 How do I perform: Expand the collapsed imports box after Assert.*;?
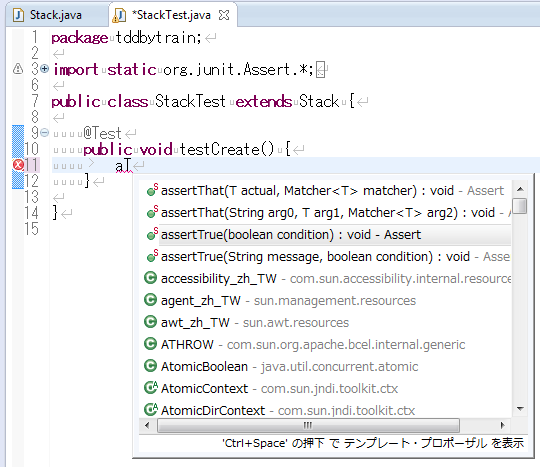[x=320, y=70]
